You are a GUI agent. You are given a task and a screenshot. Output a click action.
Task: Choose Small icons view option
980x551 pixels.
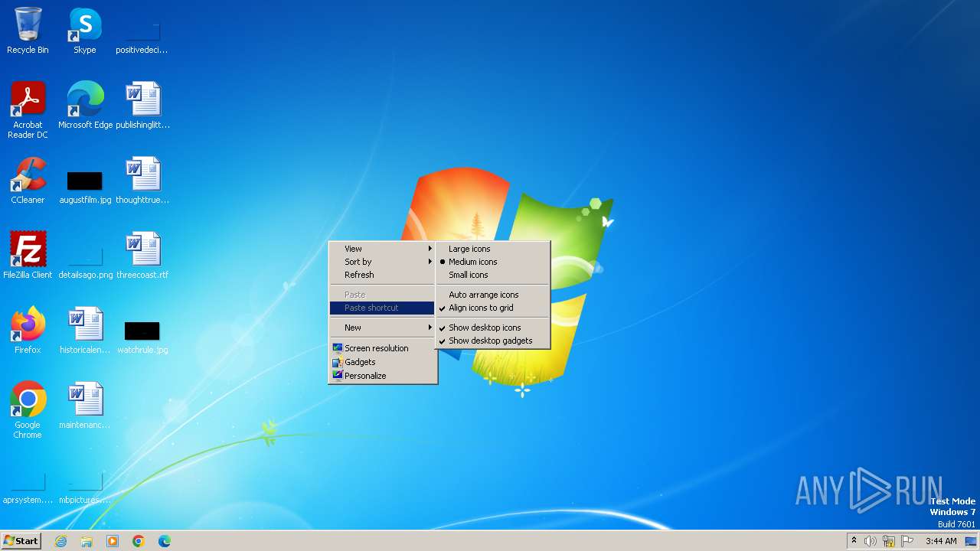(x=492, y=275)
